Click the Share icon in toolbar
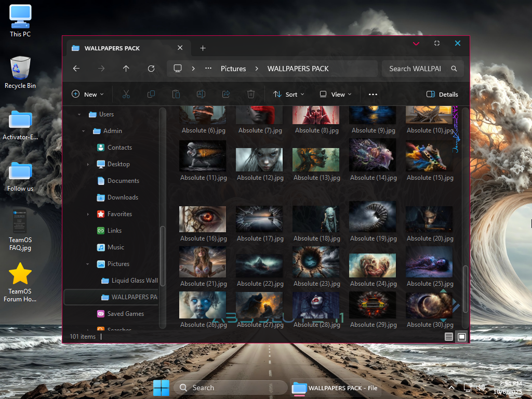Viewport: 532px width, 399px height. click(x=226, y=94)
